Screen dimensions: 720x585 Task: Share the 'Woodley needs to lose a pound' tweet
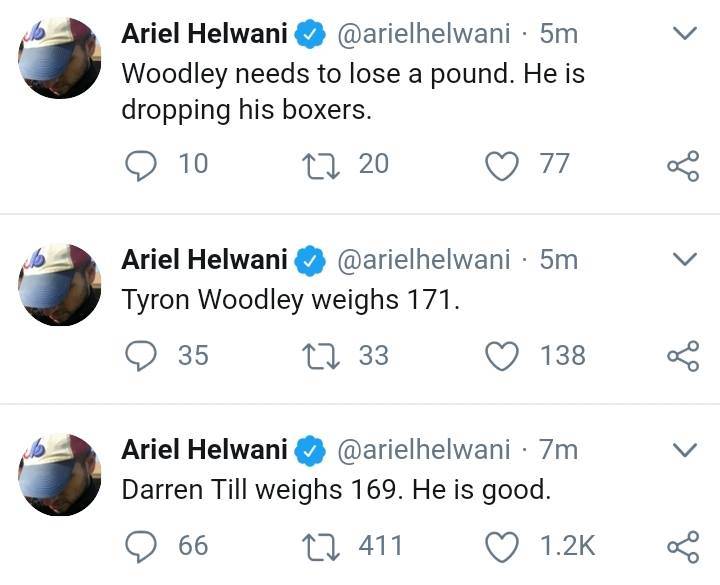[x=683, y=166]
